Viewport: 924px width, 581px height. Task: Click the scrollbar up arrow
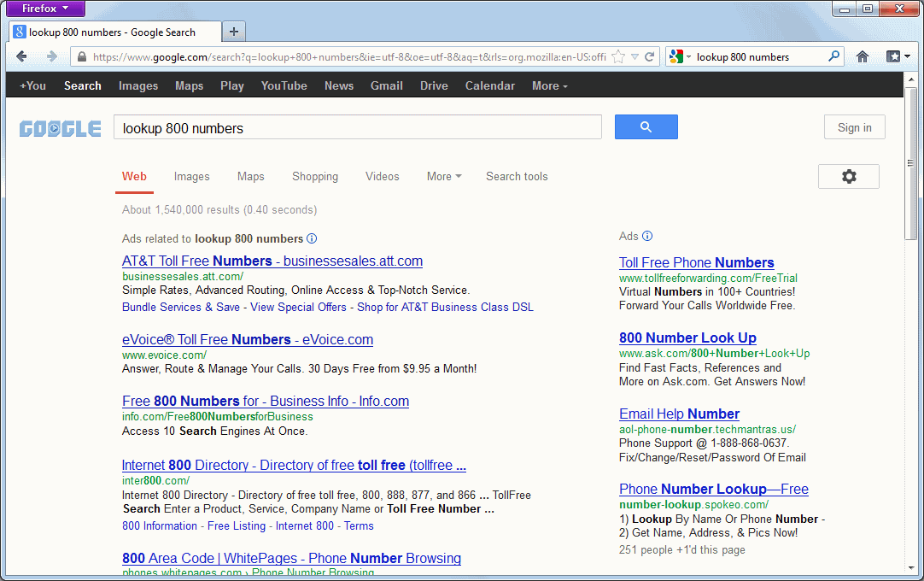pyautogui.click(x=912, y=79)
